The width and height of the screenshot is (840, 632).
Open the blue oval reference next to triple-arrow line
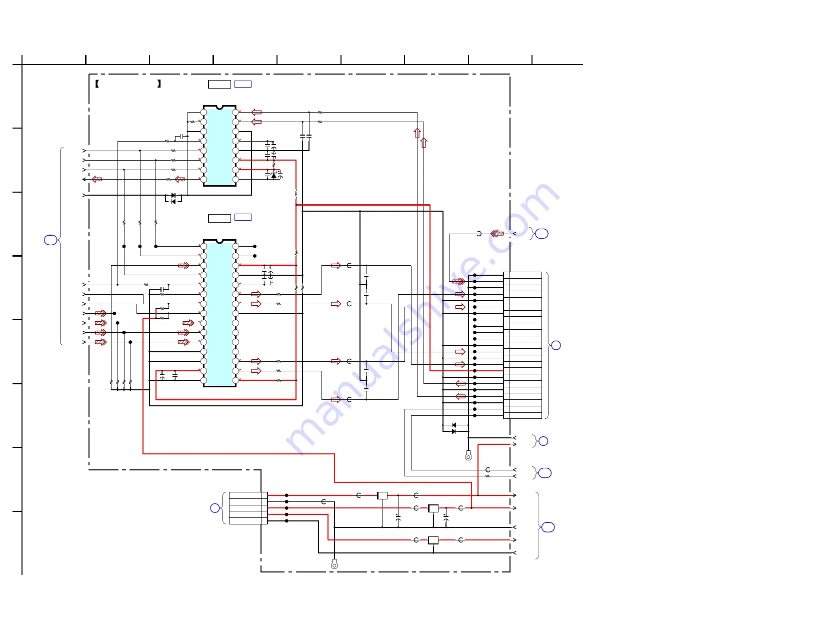click(x=542, y=234)
